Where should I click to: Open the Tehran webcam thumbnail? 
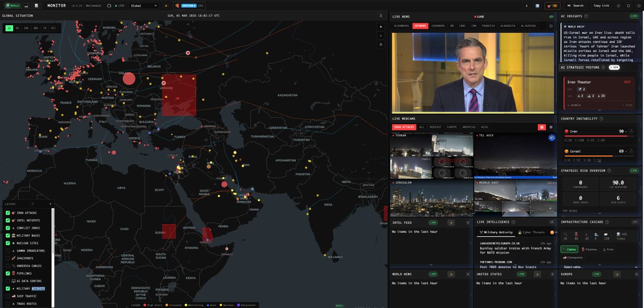431,156
